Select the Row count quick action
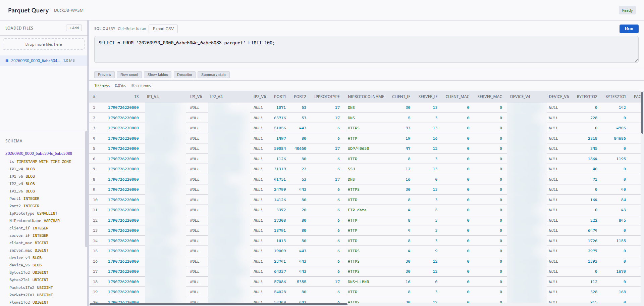The image size is (644, 306). (129, 75)
